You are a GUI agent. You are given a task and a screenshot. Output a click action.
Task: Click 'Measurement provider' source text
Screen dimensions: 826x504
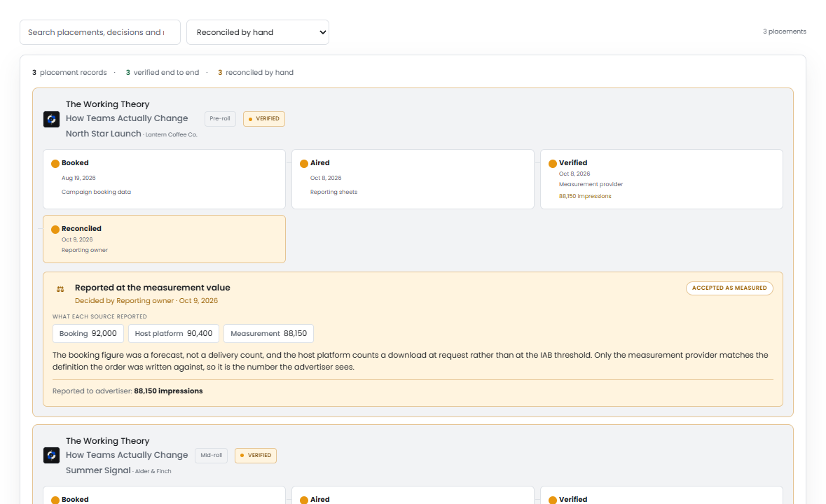(591, 185)
